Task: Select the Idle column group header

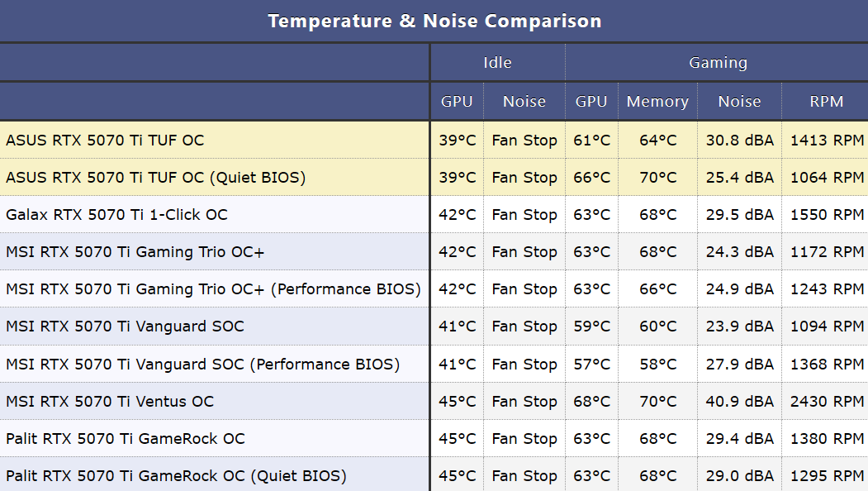Action: click(497, 63)
